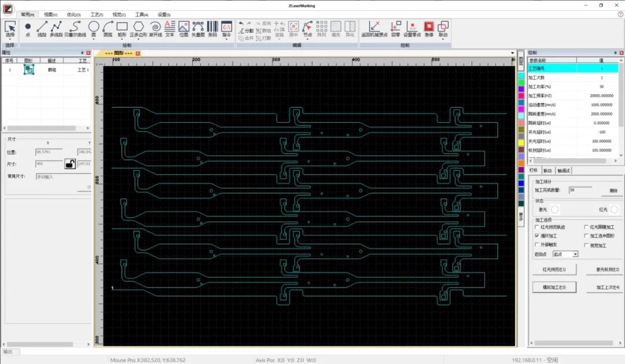Toggle 循环加工 loop processing checkbox

537,236
